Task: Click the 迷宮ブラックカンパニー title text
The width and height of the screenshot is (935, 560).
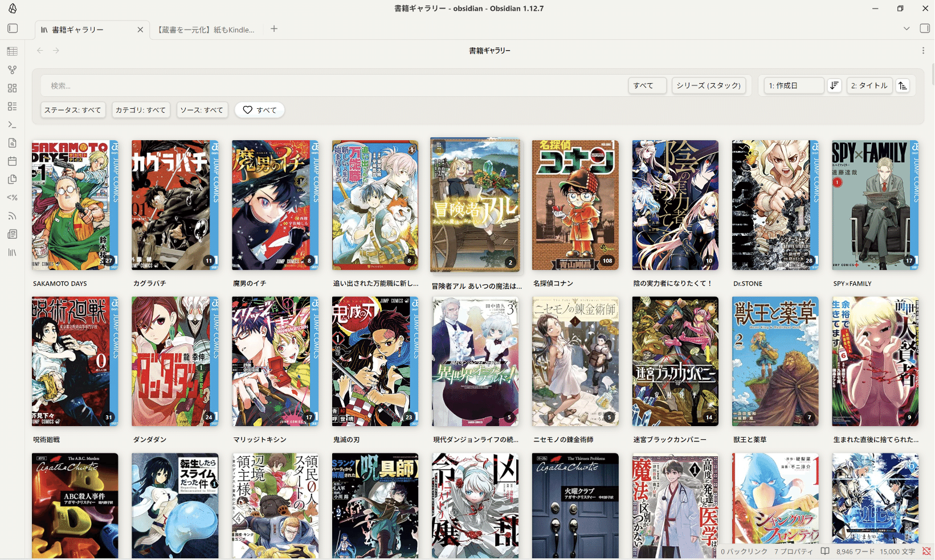Action: [670, 440]
